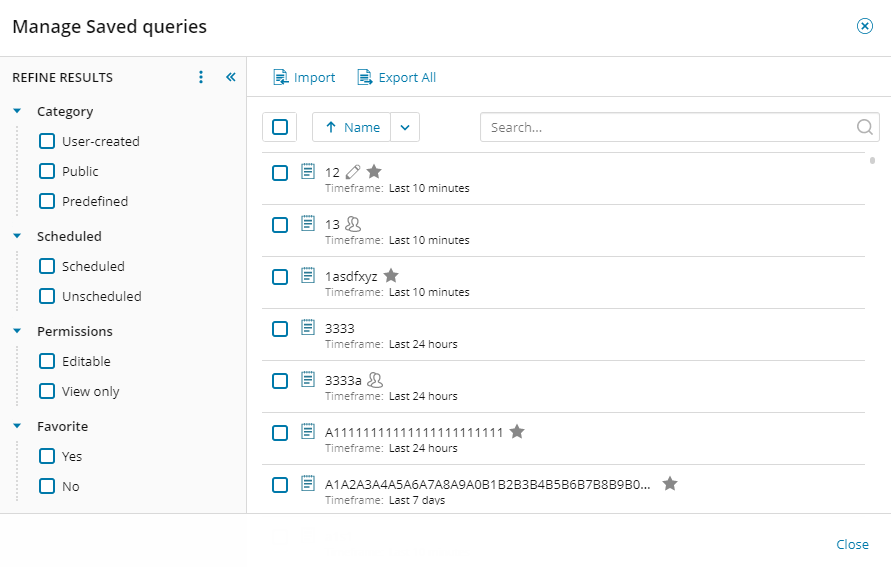Collapse the Category filter section
Viewport: 891px width, 567px height.
coord(18,111)
